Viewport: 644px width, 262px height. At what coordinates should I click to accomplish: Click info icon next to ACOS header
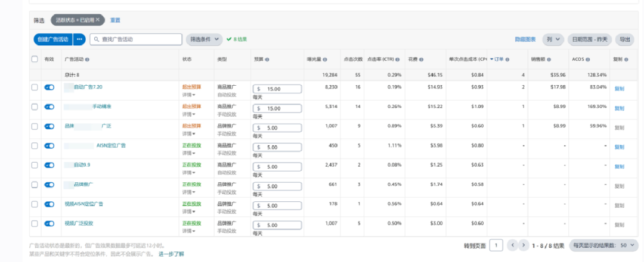pos(588,60)
